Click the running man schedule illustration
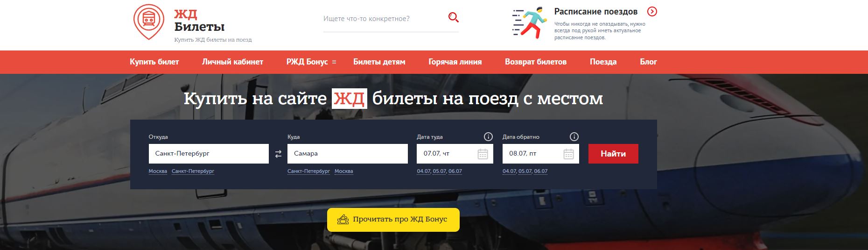The image size is (868, 250). [x=529, y=23]
